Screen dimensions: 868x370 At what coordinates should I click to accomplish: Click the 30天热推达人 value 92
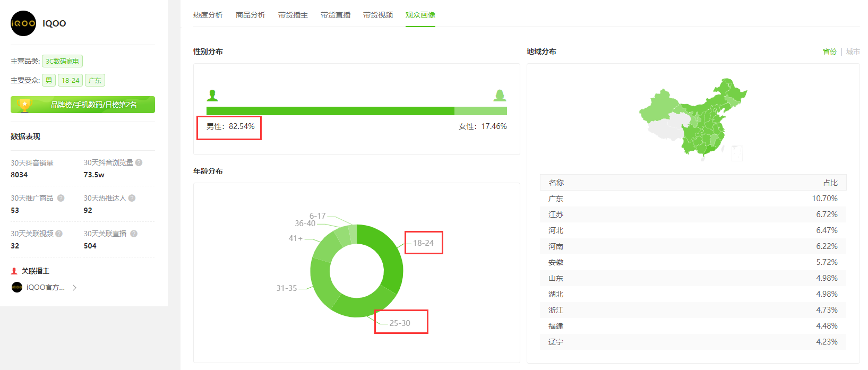click(88, 210)
